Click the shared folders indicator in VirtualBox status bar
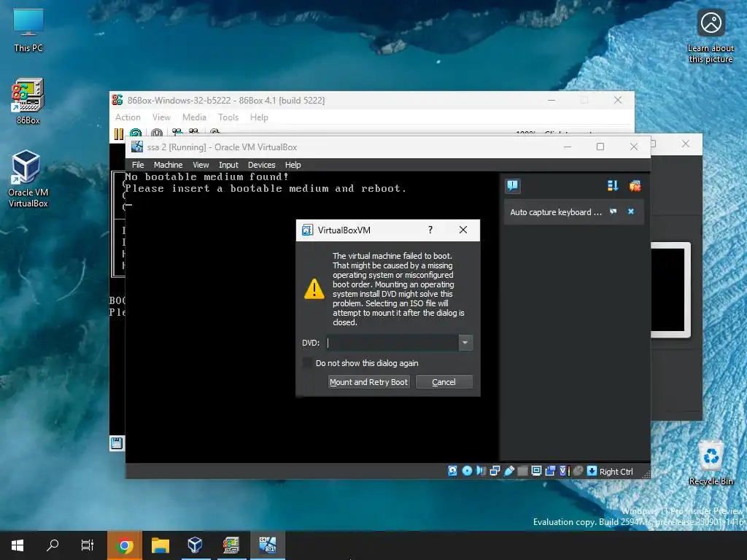 tap(522, 471)
